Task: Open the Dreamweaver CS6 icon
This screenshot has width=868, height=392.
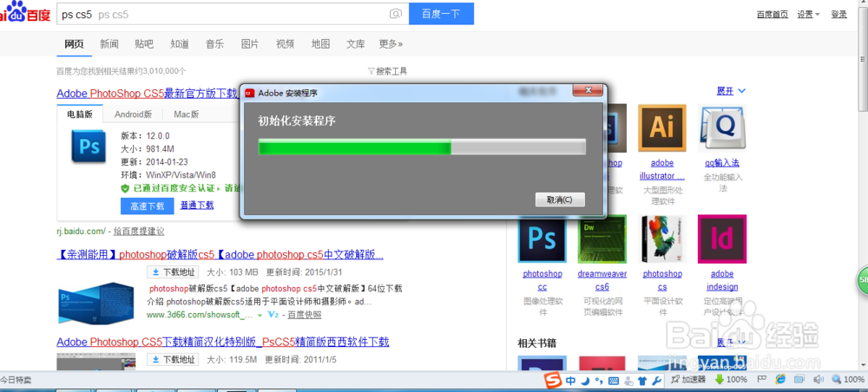Action: click(602, 238)
